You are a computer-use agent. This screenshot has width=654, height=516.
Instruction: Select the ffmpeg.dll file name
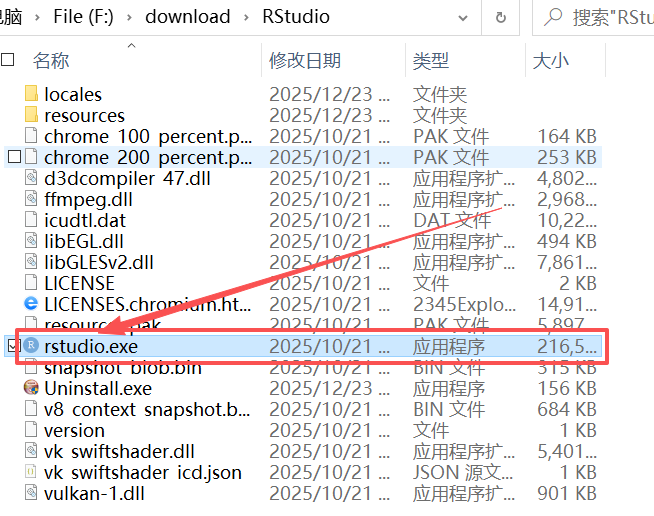(88, 199)
